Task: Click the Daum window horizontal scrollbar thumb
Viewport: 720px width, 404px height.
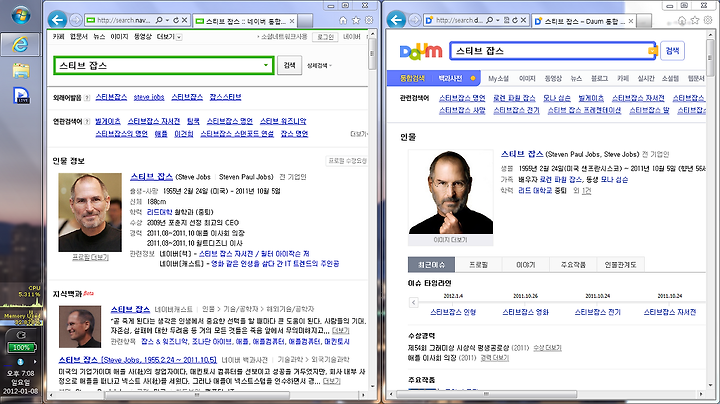Action: [x=486, y=394]
